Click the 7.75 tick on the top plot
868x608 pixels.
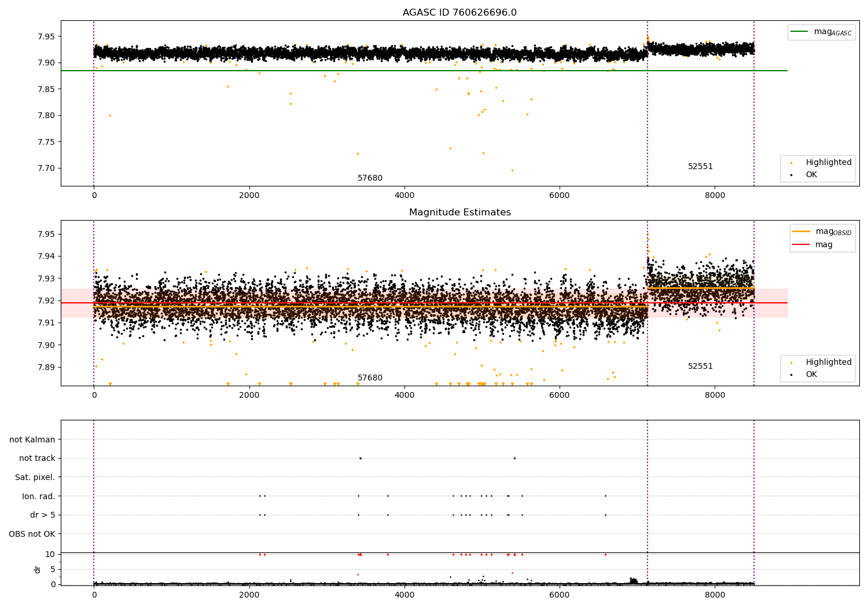pyautogui.click(x=46, y=142)
